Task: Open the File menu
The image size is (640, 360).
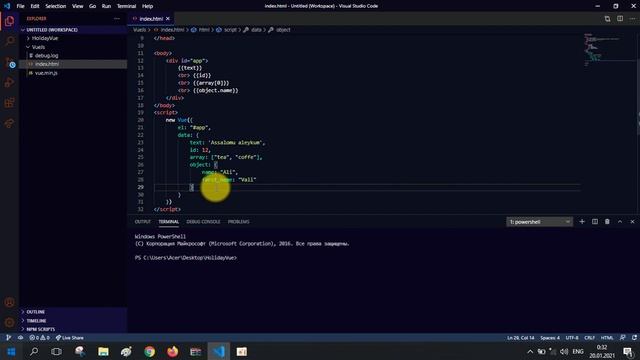Action: (20, 6)
